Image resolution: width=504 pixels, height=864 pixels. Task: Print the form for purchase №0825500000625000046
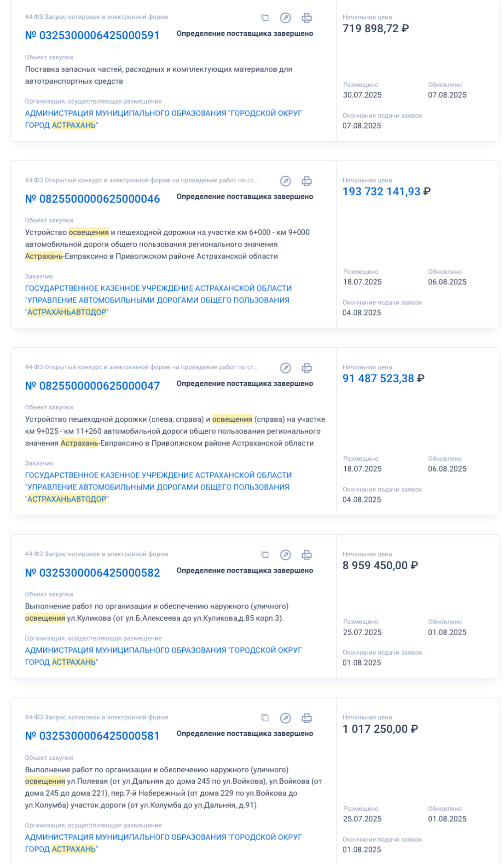point(307,181)
